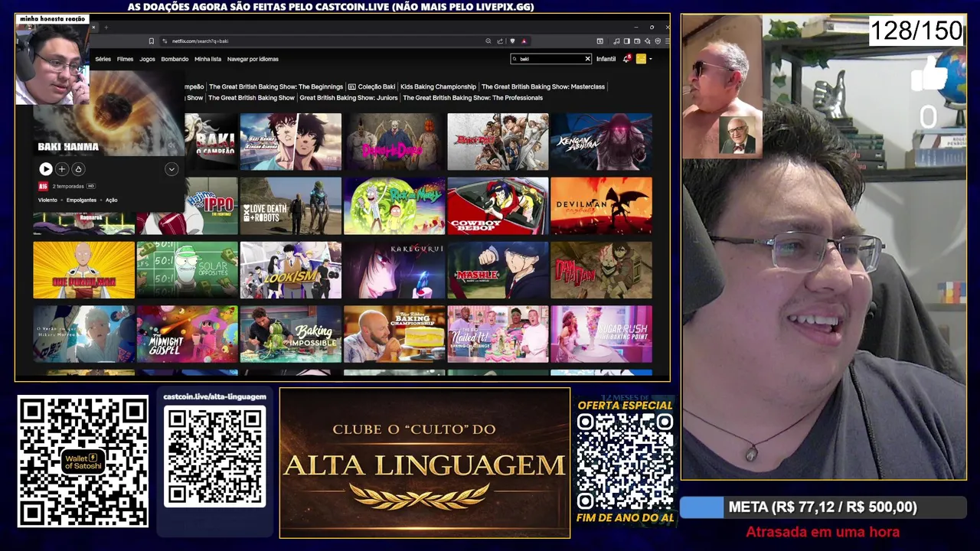Open the Netflix profile avatar
980x551 pixels.
click(x=641, y=59)
